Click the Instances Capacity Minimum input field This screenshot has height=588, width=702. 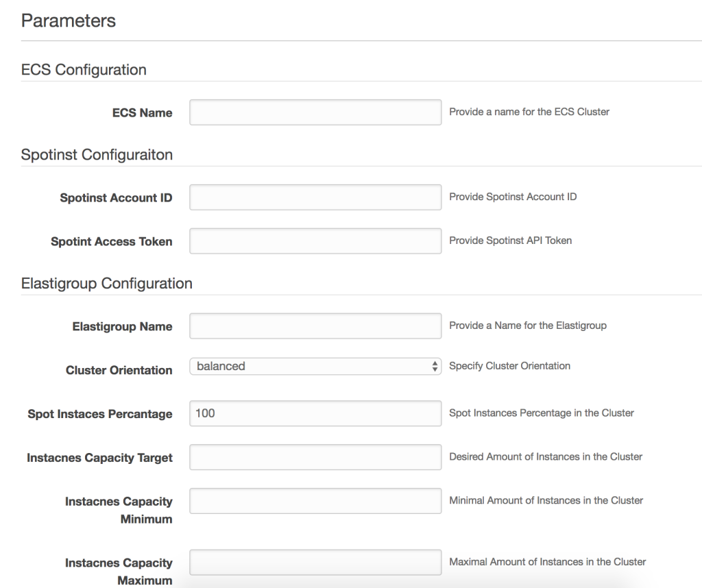[315, 501]
